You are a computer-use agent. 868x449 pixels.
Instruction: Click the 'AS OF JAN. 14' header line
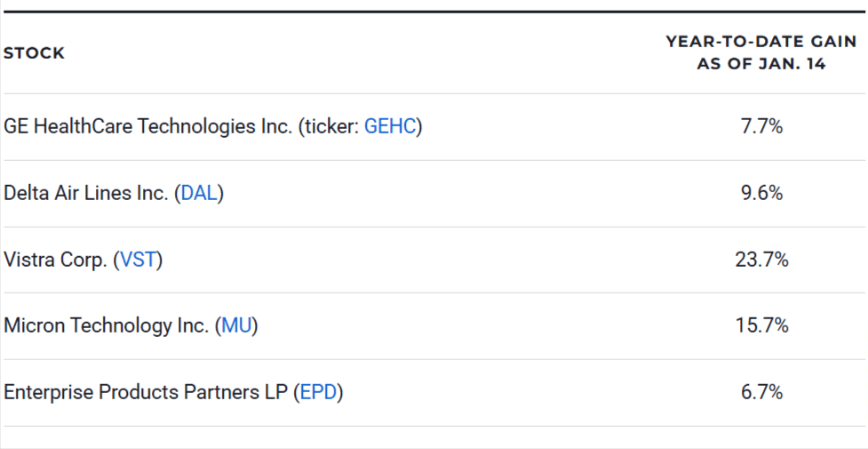tap(761, 65)
